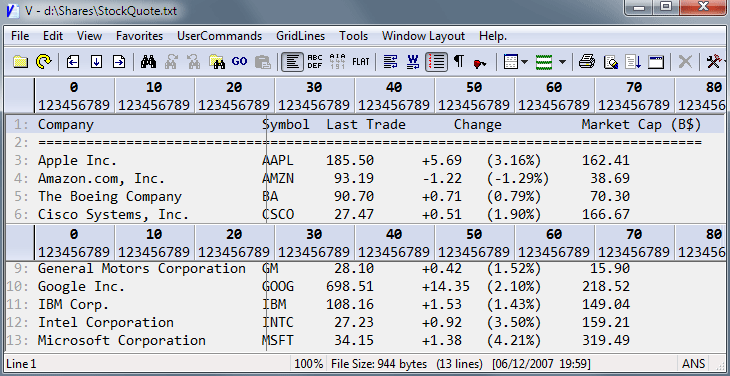Click the 'Company' header text in line 1

coord(66,125)
